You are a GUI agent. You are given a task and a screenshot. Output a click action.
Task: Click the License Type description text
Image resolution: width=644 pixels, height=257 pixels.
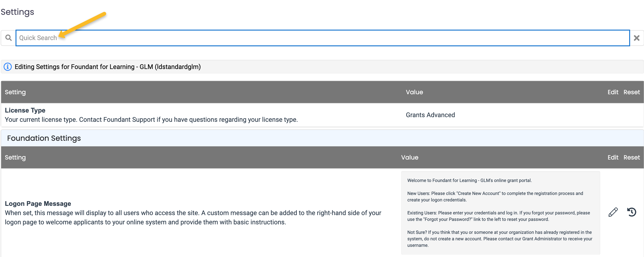(151, 119)
